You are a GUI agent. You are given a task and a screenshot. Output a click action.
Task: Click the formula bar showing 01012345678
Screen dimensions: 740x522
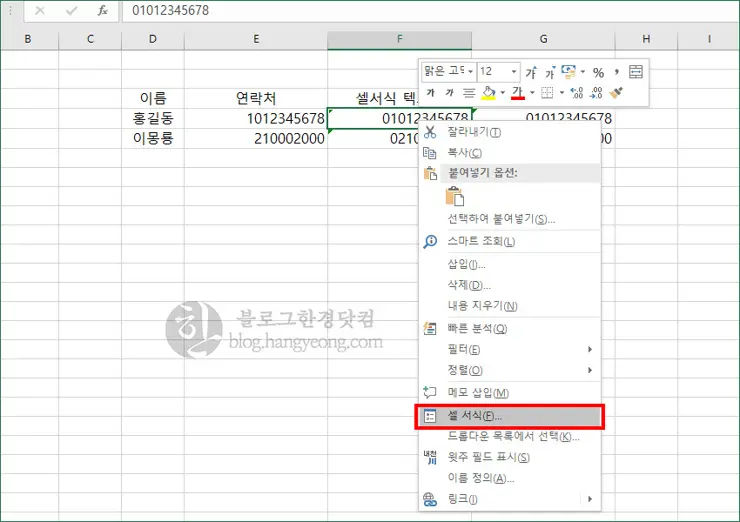(x=430, y=10)
